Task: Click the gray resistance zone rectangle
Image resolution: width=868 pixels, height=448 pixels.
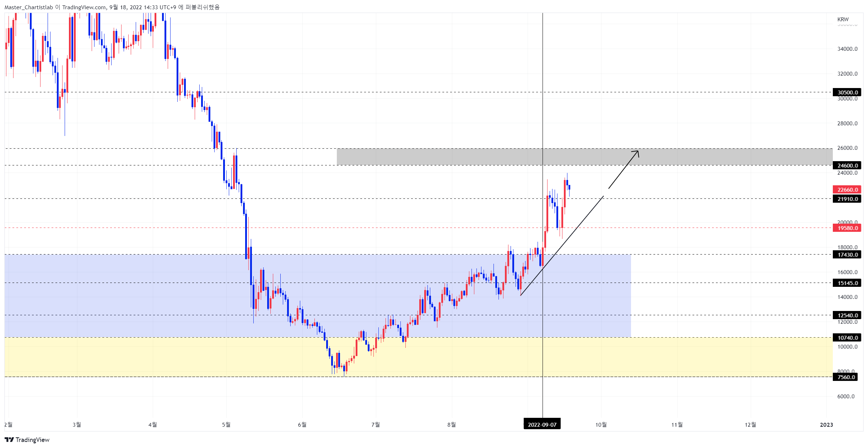Action: coord(584,157)
